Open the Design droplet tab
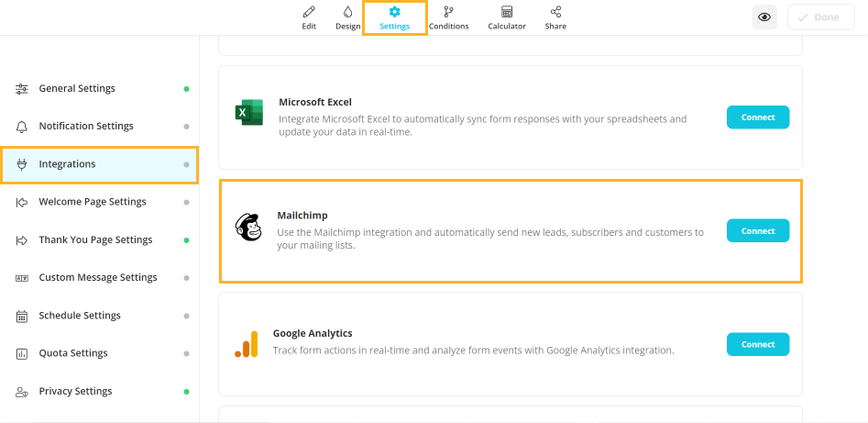Viewport: 868px width, 423px height. click(x=347, y=17)
